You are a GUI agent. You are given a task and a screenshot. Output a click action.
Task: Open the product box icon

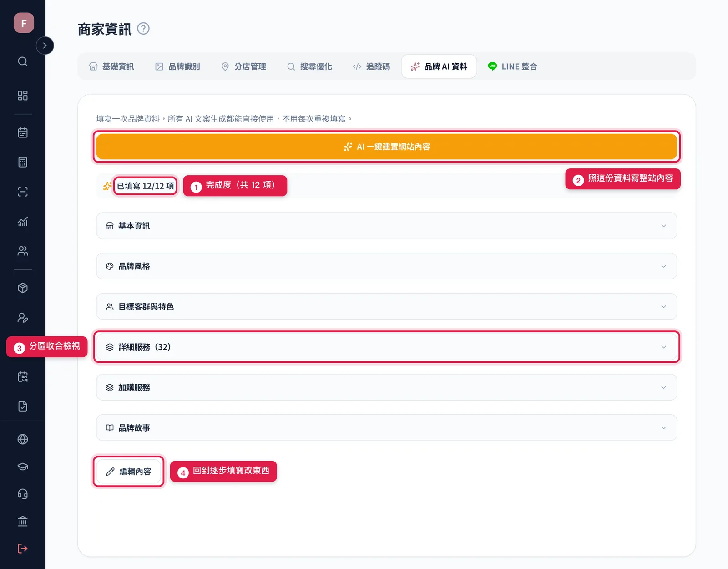[23, 288]
